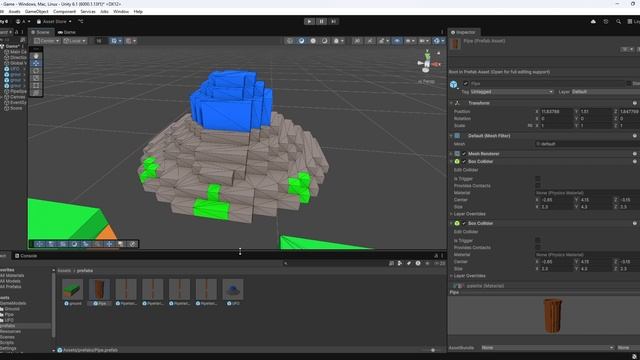Select the UFO object in Hierarchy
The image size is (640, 360).
[15, 69]
